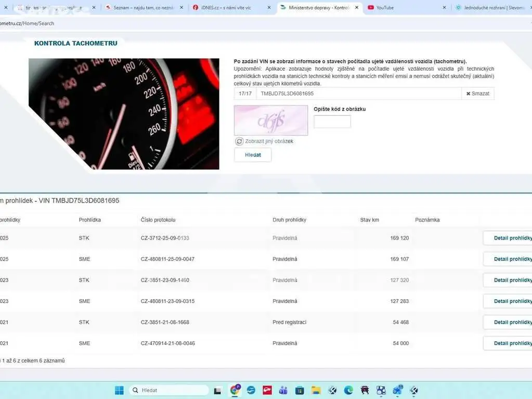Open the blue round wave taskbar icon
This screenshot has width=532, height=399.
coord(251,391)
